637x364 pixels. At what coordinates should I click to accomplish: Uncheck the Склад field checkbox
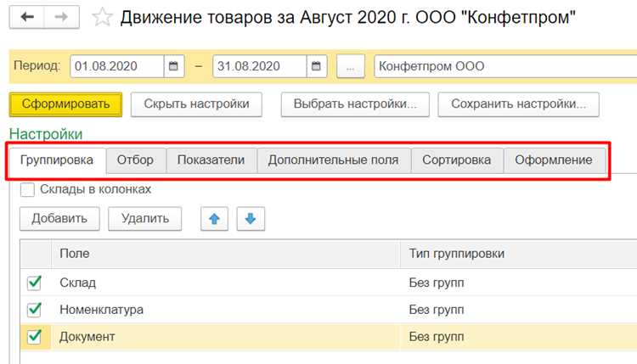(34, 283)
